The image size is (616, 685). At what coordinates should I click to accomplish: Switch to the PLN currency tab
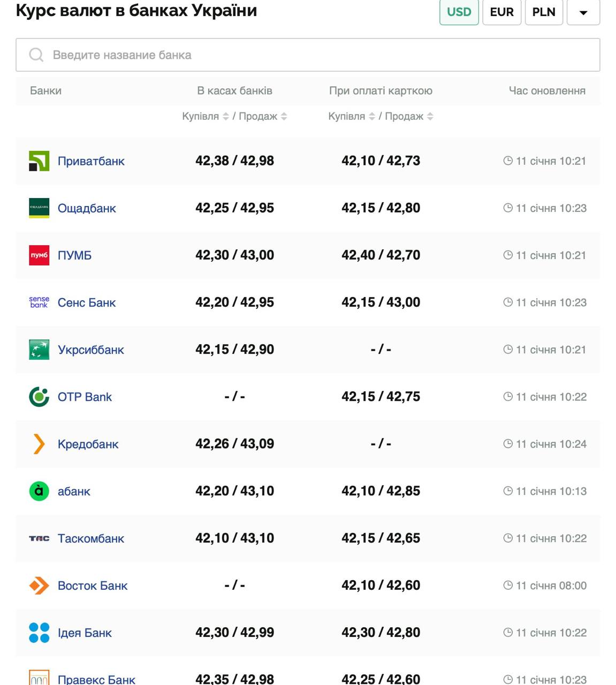click(544, 12)
